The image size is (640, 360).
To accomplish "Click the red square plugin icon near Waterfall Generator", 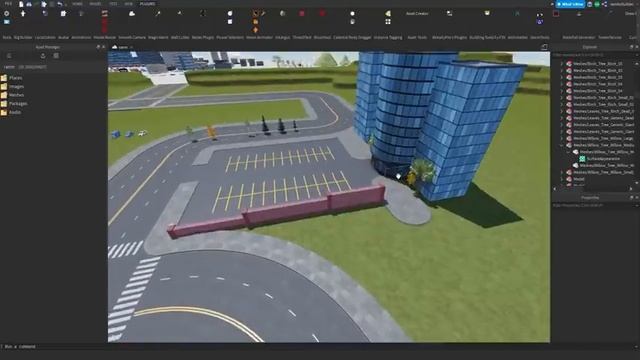I will click(556, 13).
